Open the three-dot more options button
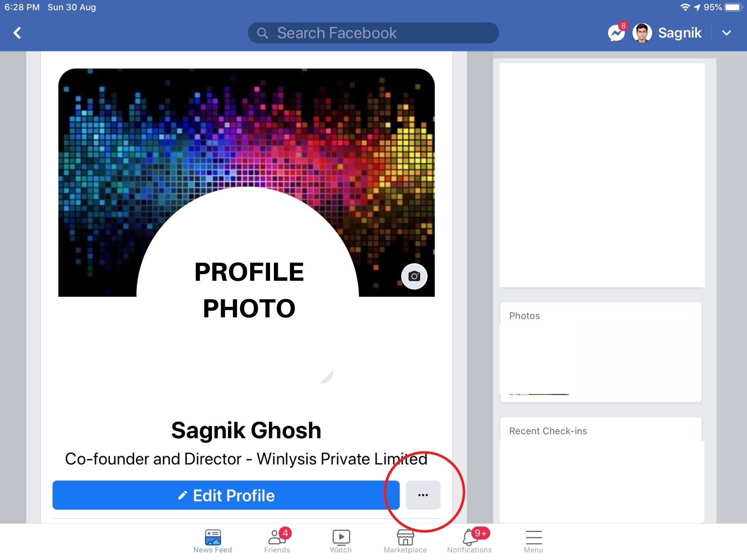 click(x=423, y=495)
